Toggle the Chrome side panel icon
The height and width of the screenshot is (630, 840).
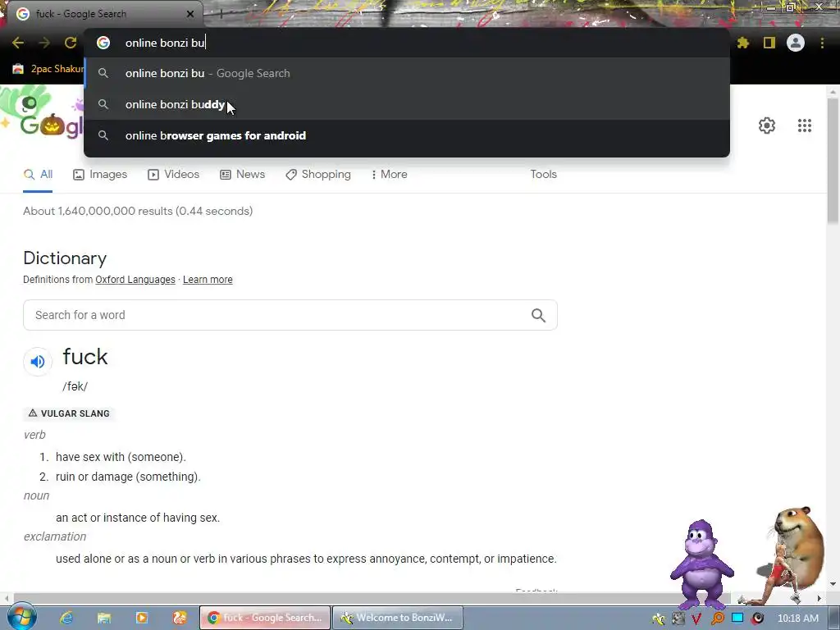click(769, 43)
